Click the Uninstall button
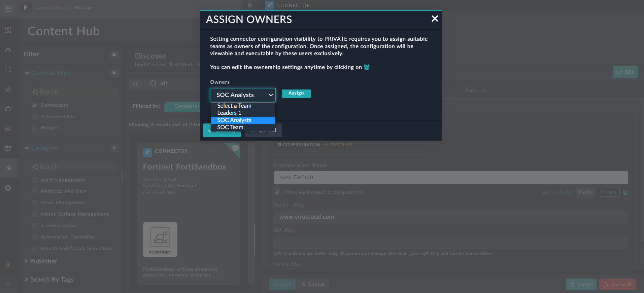The image size is (644, 293). [617, 284]
